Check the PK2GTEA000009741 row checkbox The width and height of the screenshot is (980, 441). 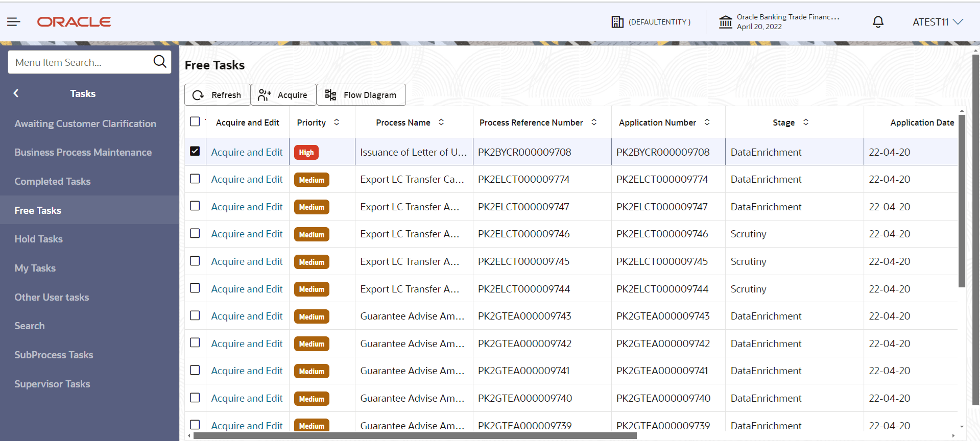(x=195, y=370)
